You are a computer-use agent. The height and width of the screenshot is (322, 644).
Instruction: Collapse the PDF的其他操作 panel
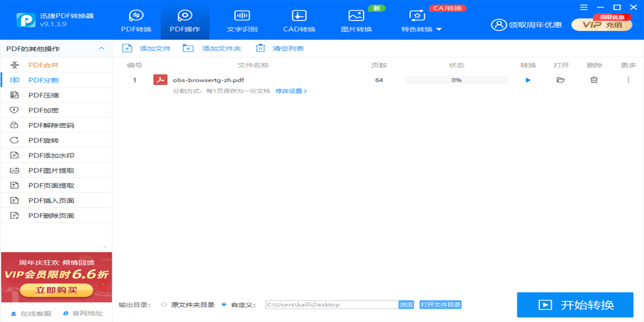point(101,48)
